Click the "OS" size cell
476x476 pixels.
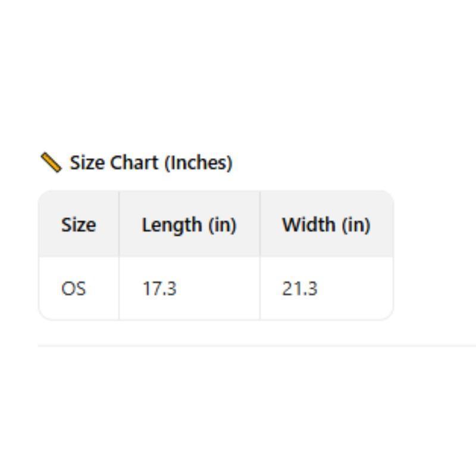[74, 289]
